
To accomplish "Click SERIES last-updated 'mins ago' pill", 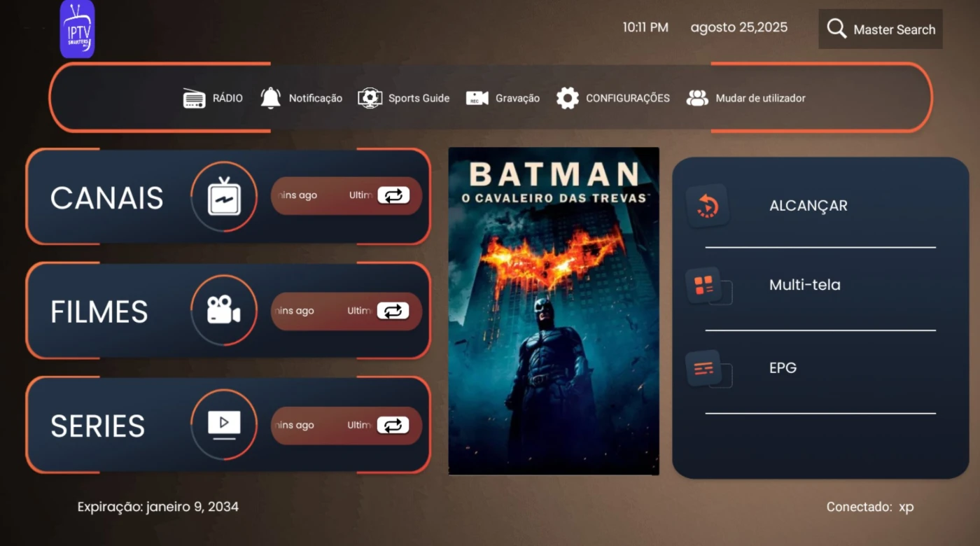I will pyautogui.click(x=346, y=425).
